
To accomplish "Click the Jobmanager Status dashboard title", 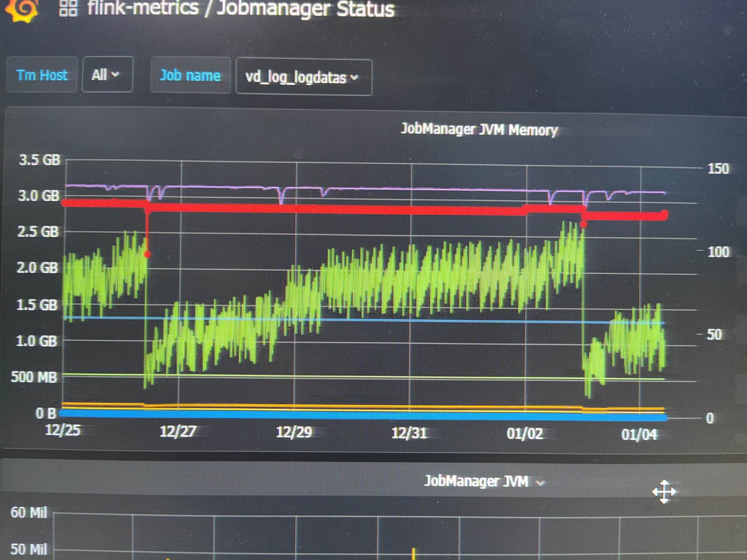I will click(x=305, y=9).
